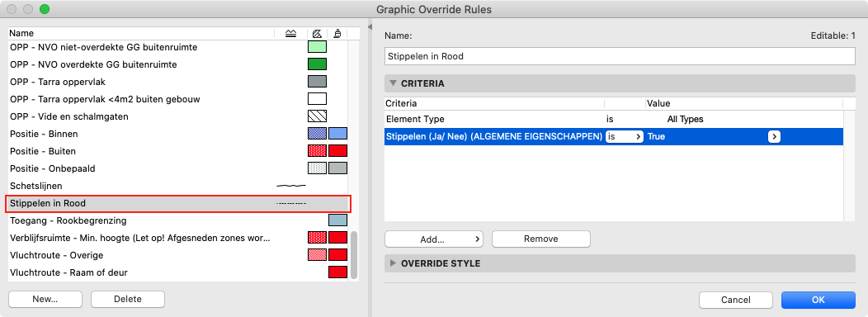Click the hatched fill icon for OPP - Vide en schalmgaten
The width and height of the screenshot is (868, 317).
(317, 116)
